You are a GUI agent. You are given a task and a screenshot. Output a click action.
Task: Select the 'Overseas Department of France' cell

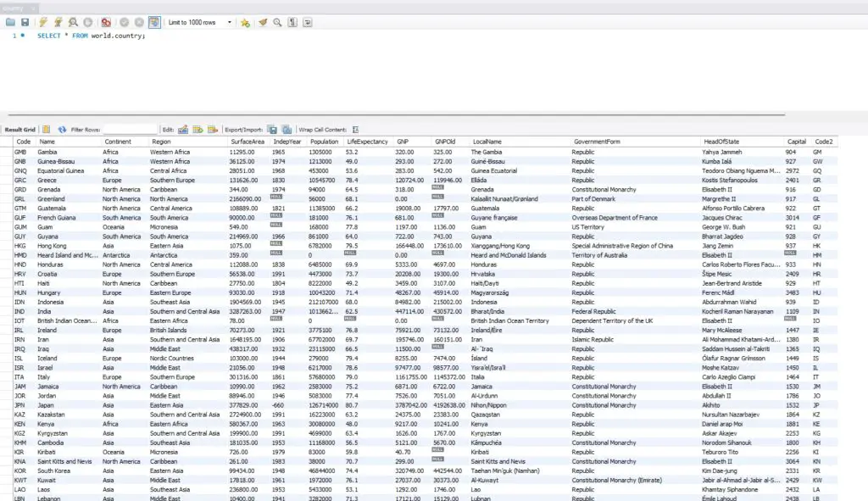[x=615, y=218]
